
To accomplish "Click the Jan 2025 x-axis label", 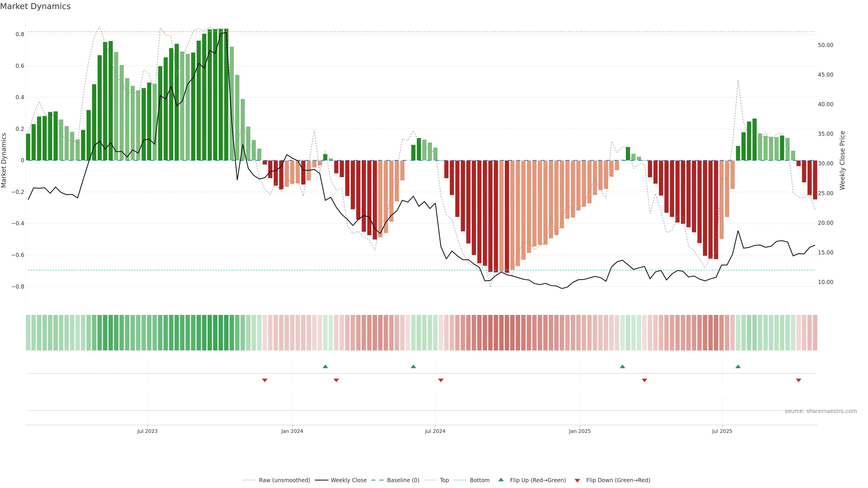I will (x=580, y=431).
